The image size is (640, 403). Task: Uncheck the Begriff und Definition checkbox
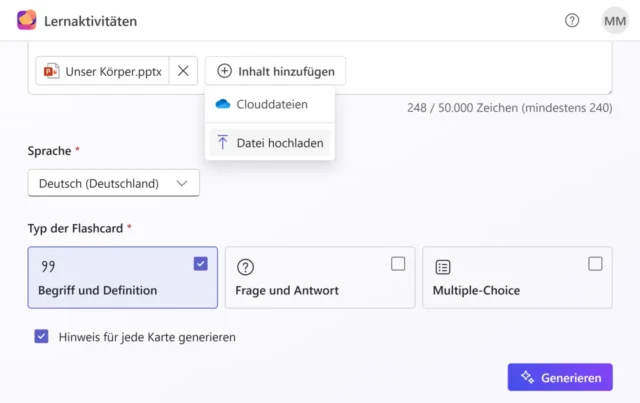pyautogui.click(x=200, y=264)
